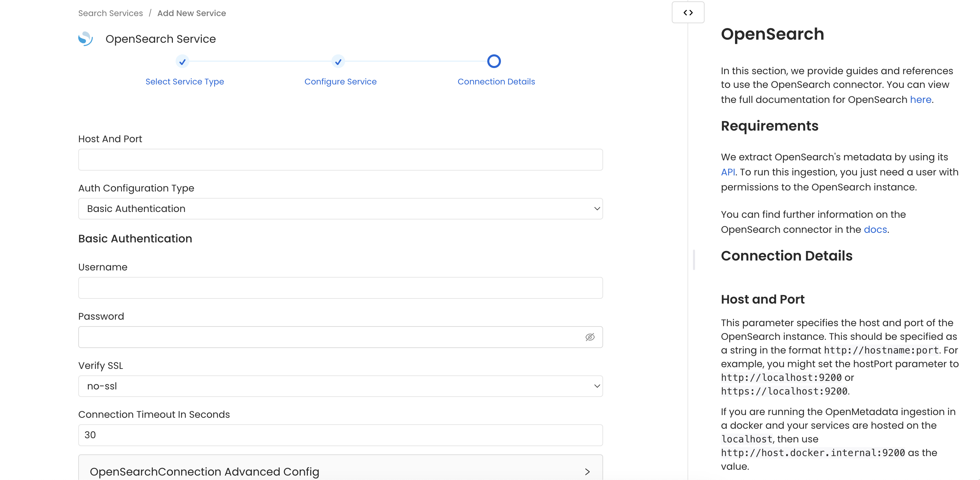
Task: Open the full OpenSearch documentation via here link
Action: [x=921, y=99]
